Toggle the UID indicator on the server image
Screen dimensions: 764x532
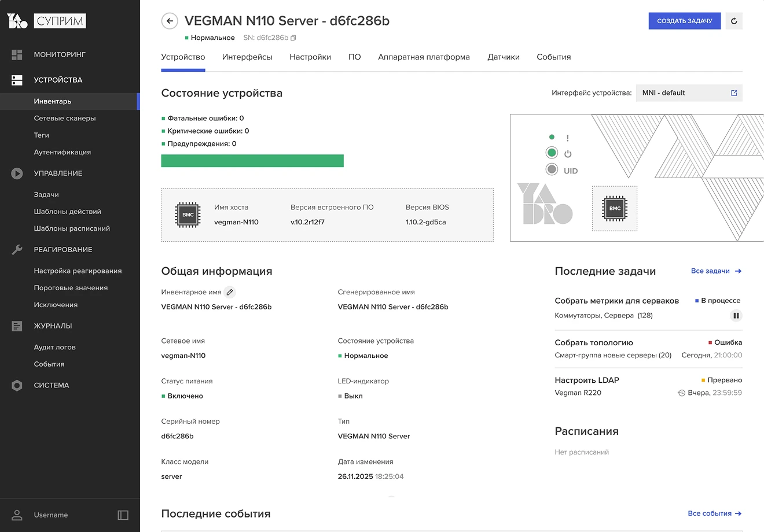click(552, 169)
